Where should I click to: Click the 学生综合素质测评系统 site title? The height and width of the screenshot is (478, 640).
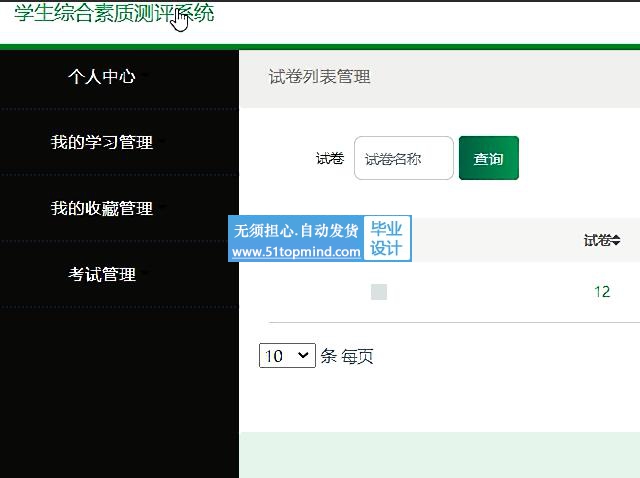114,13
